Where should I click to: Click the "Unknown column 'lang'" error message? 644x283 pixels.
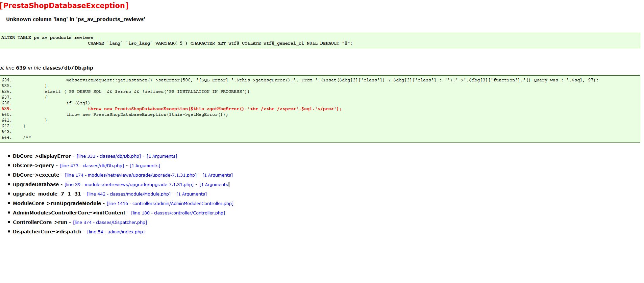(76, 19)
